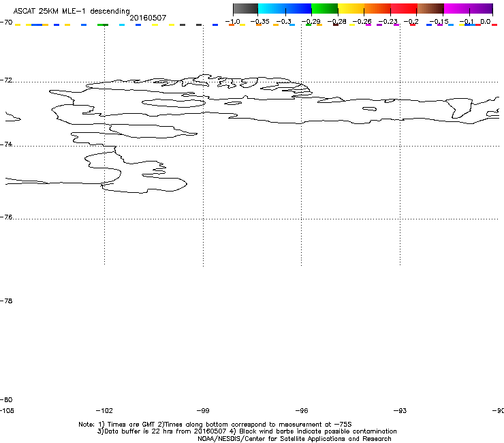Pick the yellow segment of the color bar

[351, 9]
